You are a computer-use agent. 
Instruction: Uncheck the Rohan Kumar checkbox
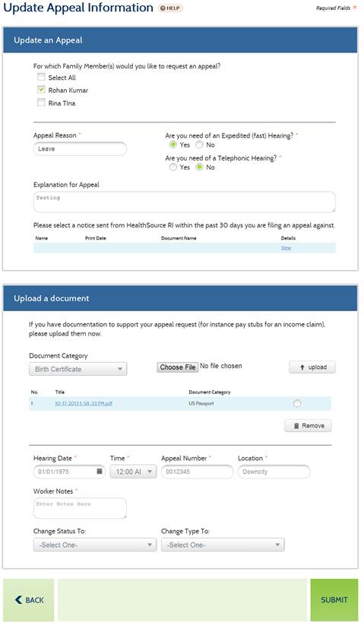pos(41,90)
